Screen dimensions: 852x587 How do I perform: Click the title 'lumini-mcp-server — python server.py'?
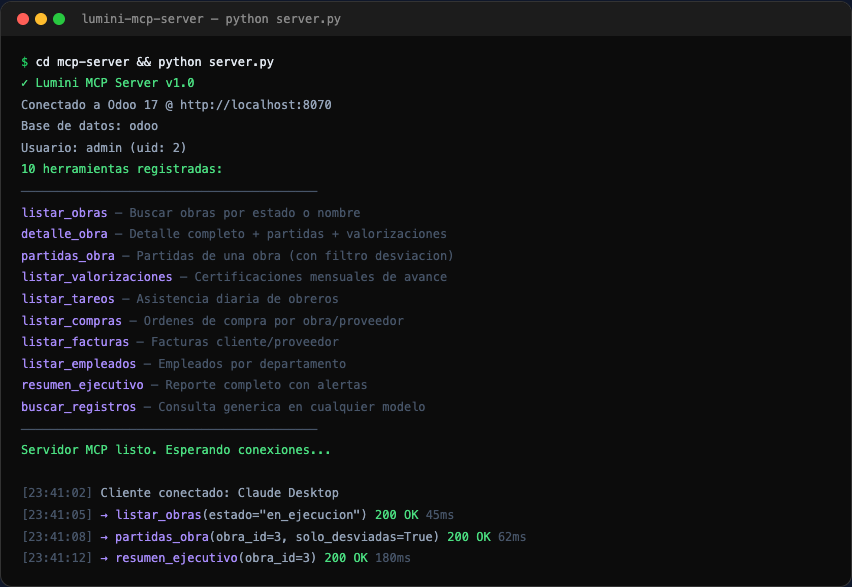[x=211, y=19]
